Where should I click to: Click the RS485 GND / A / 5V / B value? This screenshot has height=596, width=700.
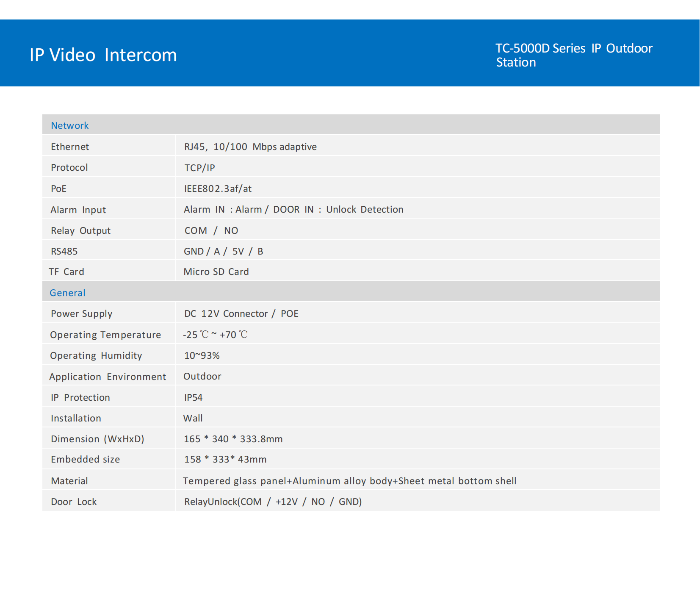[x=224, y=251]
